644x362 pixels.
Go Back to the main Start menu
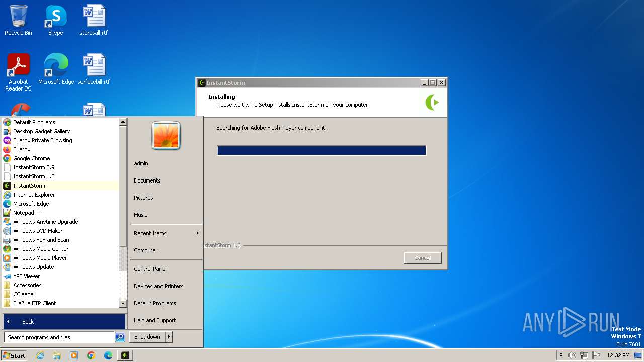[64, 322]
